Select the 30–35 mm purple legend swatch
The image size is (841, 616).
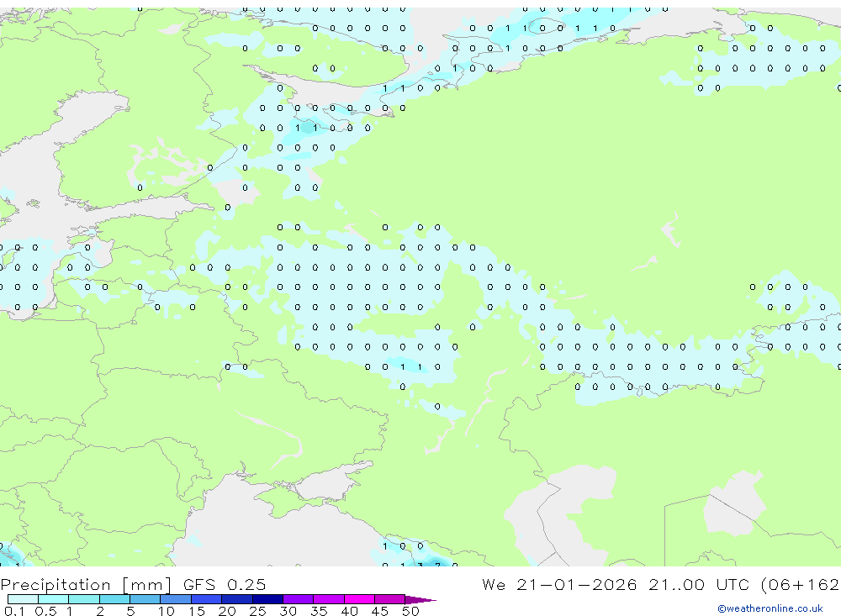[x=299, y=599]
